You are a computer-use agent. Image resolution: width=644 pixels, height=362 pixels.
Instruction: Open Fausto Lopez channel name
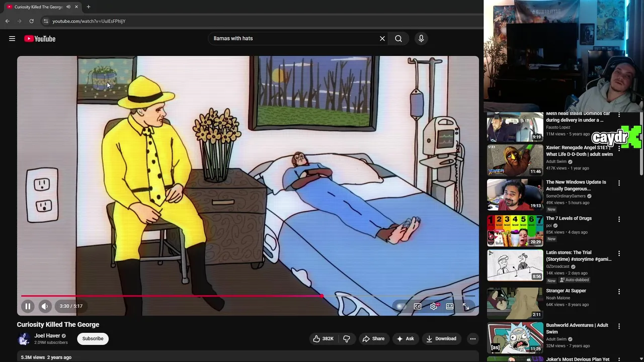(x=558, y=128)
